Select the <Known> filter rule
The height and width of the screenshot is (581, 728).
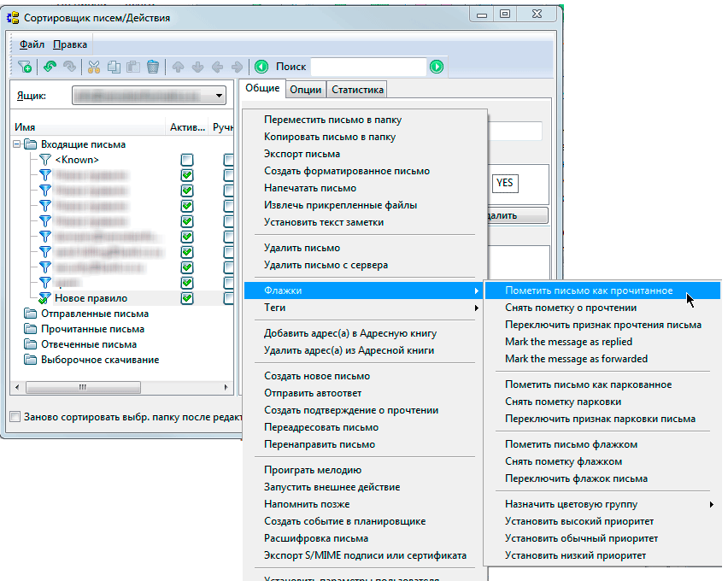pos(77,160)
